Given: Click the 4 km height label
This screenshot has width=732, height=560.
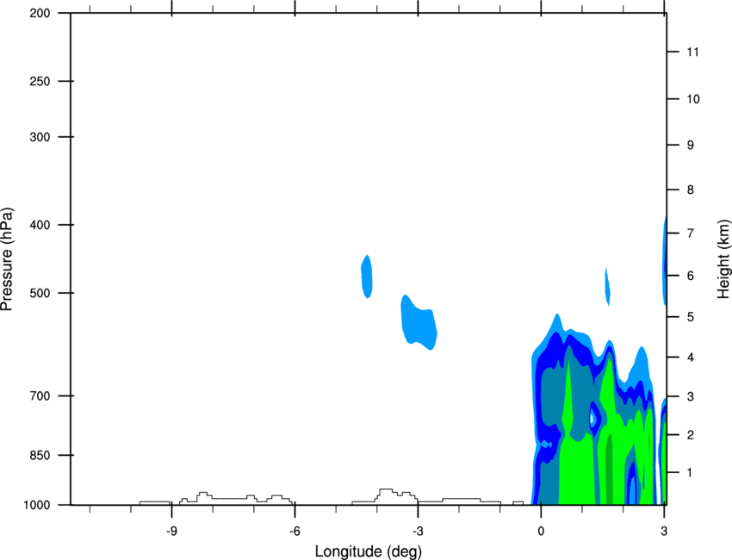Looking at the screenshot, I should (690, 358).
